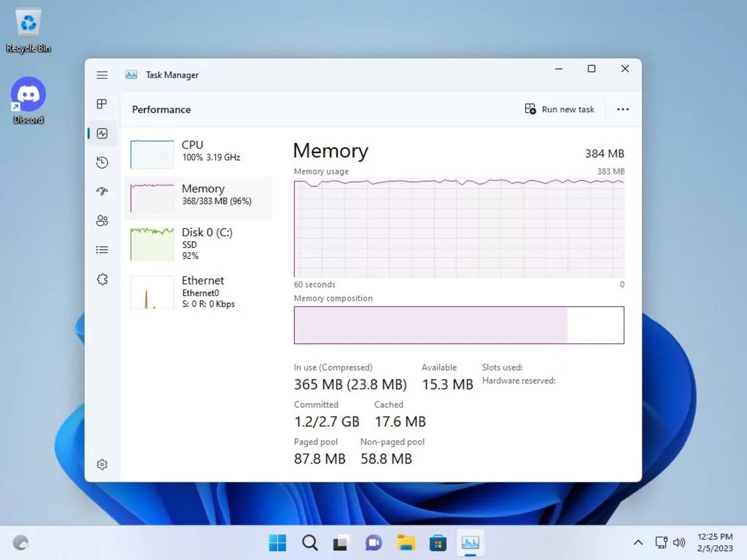
Task: Open Task Manager settings
Action: pyautogui.click(x=102, y=464)
